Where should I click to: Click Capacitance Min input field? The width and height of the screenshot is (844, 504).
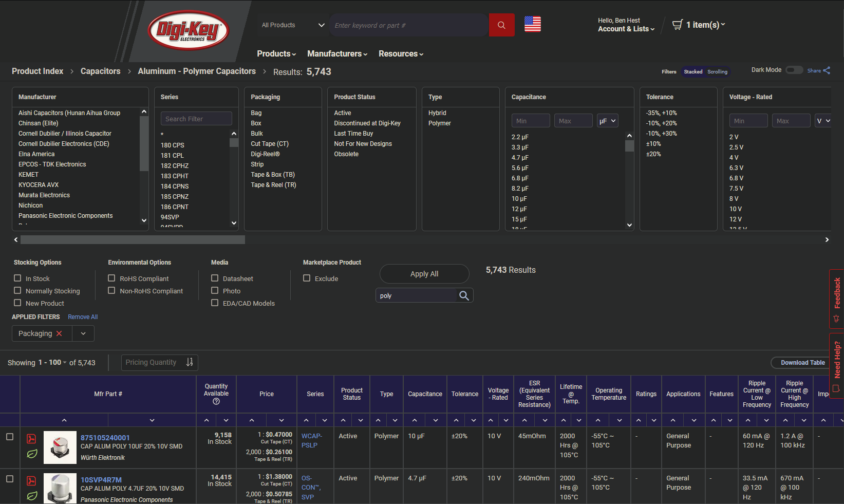[531, 121]
